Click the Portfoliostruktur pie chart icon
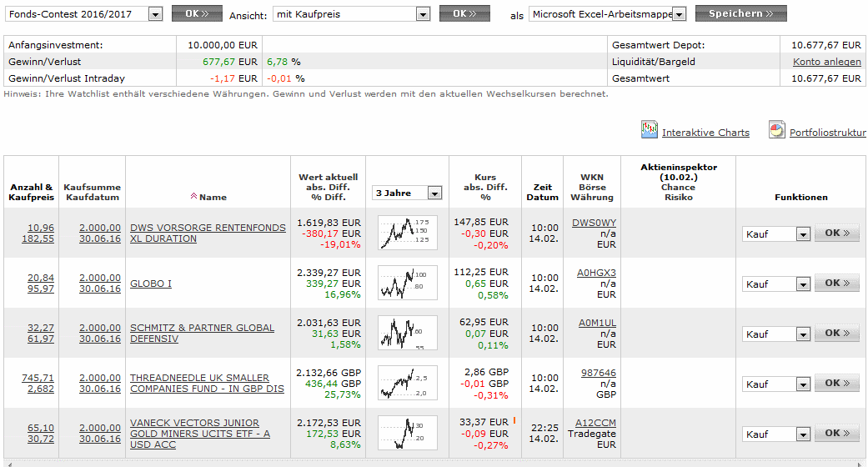 point(776,130)
